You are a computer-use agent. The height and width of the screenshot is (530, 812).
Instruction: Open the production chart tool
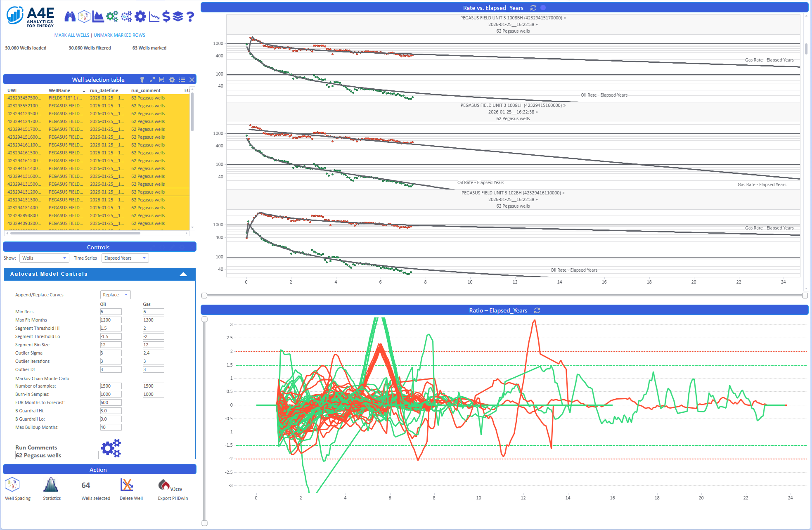[x=98, y=17]
